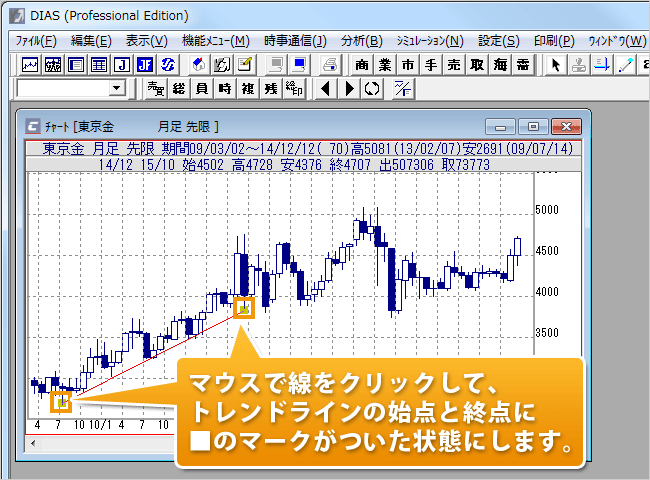Click the 時 button in second toolbar
Image resolution: width=650 pixels, height=480 pixels.
(224, 89)
